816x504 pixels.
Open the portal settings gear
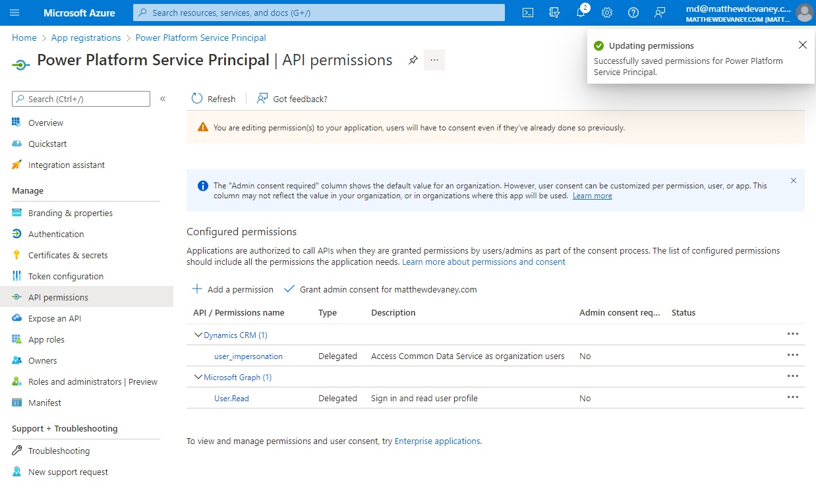tap(606, 12)
